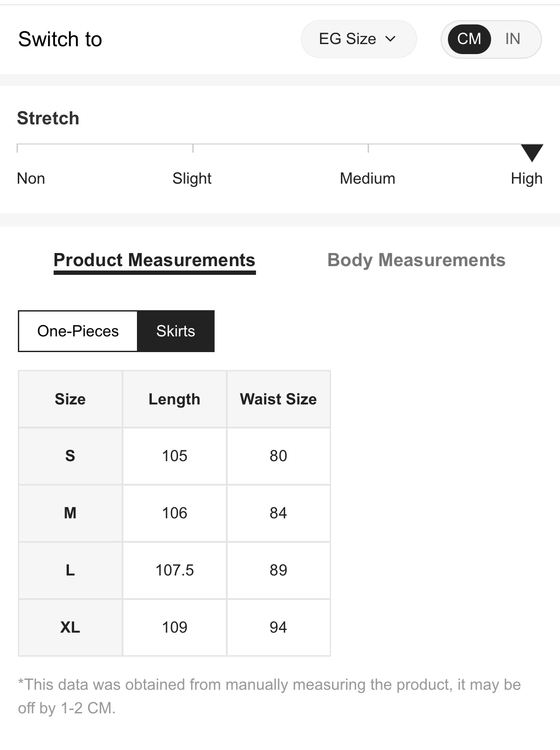Click the Length column header

click(x=174, y=399)
